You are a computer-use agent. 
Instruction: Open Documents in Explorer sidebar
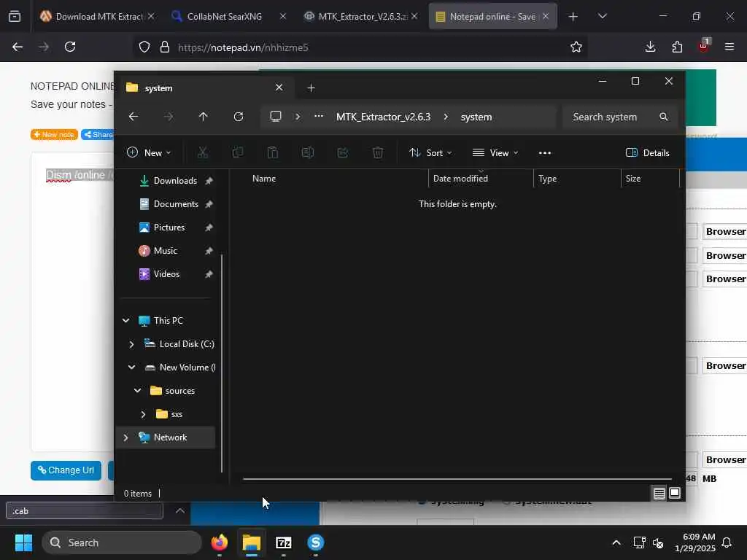176,204
